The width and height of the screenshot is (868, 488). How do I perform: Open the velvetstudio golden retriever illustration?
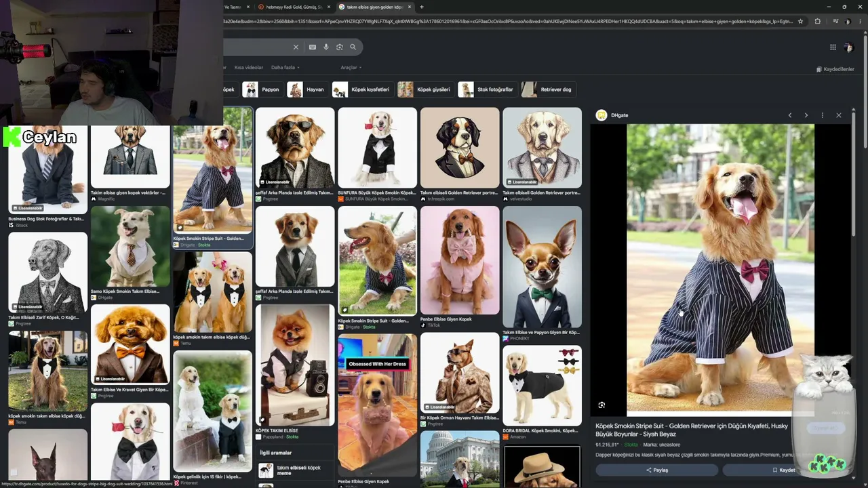(x=542, y=148)
